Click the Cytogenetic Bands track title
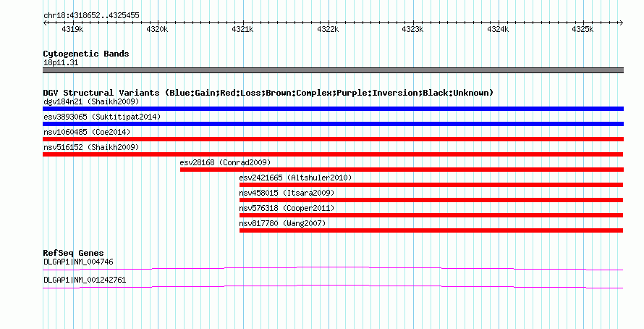The width and height of the screenshot is (644, 329). (x=86, y=54)
